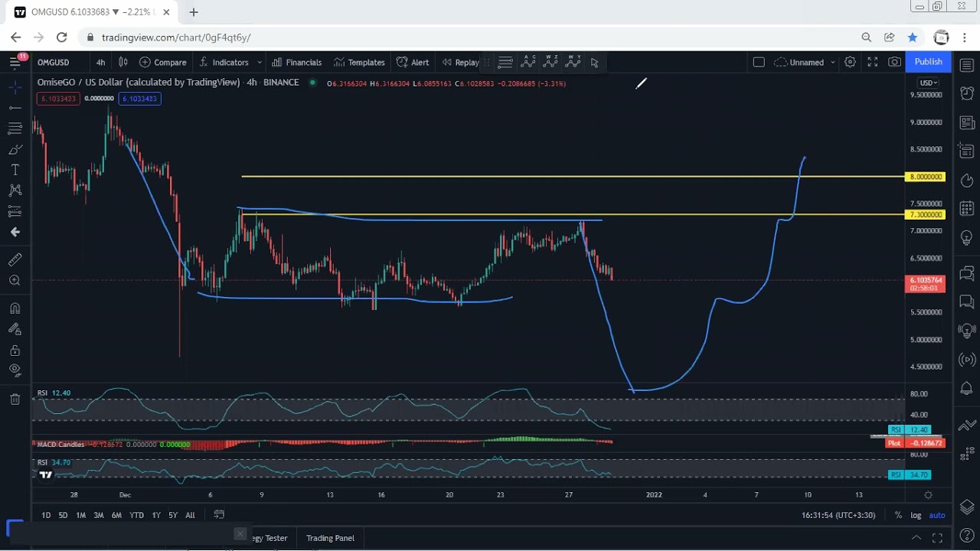
Task: Open notifications bell on right sidebar
Action: click(966, 389)
